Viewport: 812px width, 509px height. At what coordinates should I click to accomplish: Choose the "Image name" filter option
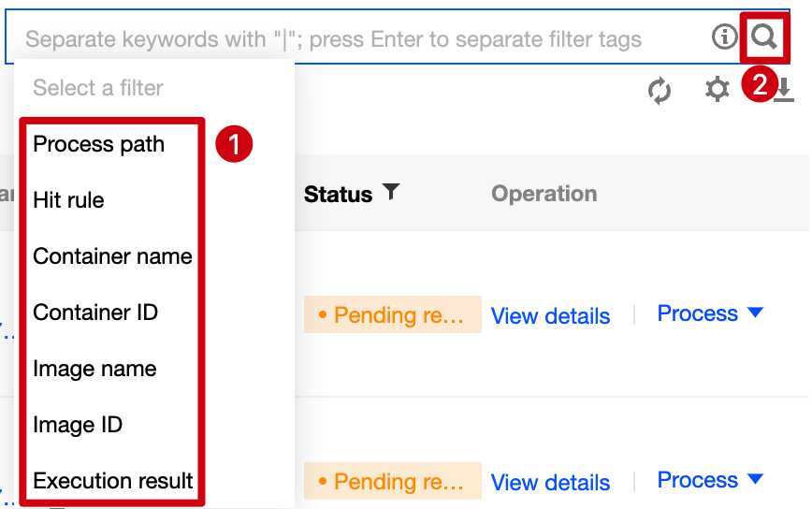pos(94,369)
